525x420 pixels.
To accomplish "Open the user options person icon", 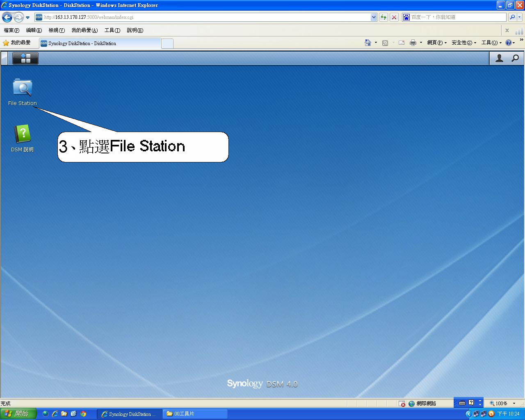I will 499,58.
